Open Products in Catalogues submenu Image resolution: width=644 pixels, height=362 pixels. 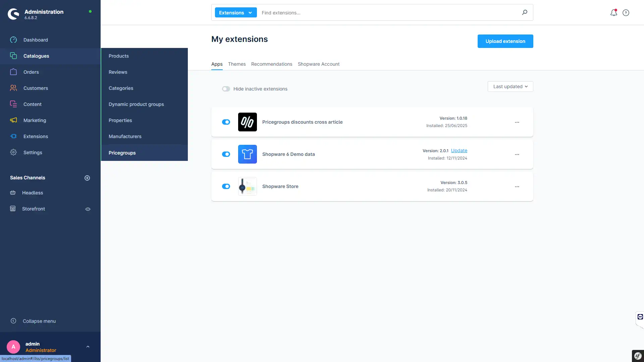[144, 56]
